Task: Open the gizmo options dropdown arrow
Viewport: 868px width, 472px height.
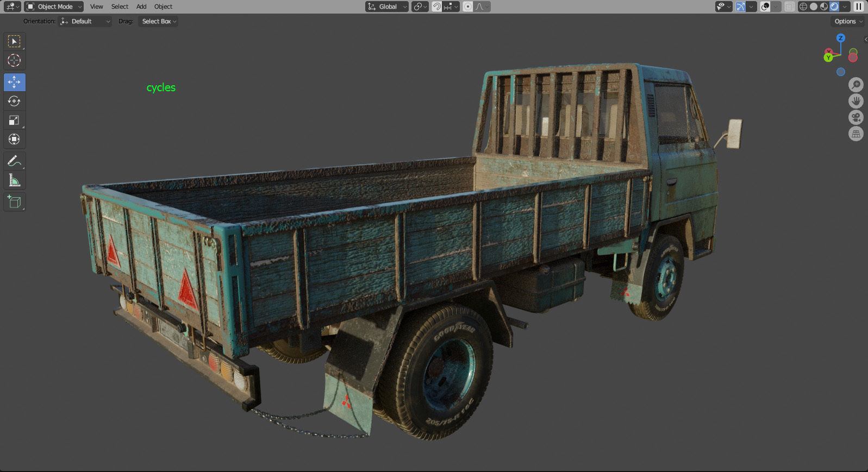Action: coord(752,7)
